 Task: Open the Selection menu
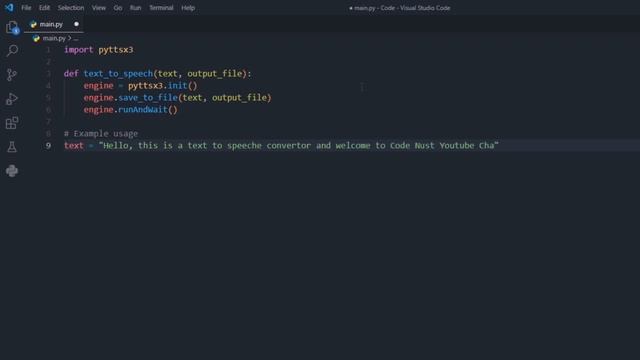71,8
